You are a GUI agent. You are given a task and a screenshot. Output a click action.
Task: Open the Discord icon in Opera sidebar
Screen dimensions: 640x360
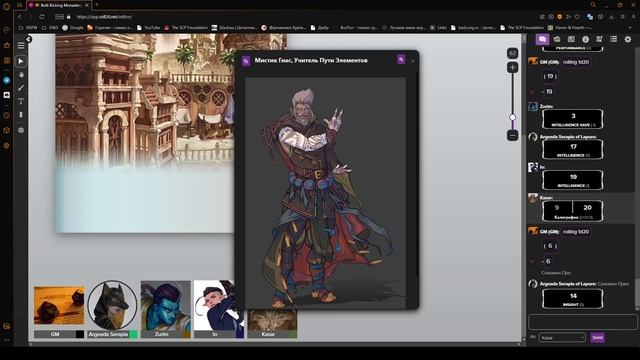coord(7,95)
